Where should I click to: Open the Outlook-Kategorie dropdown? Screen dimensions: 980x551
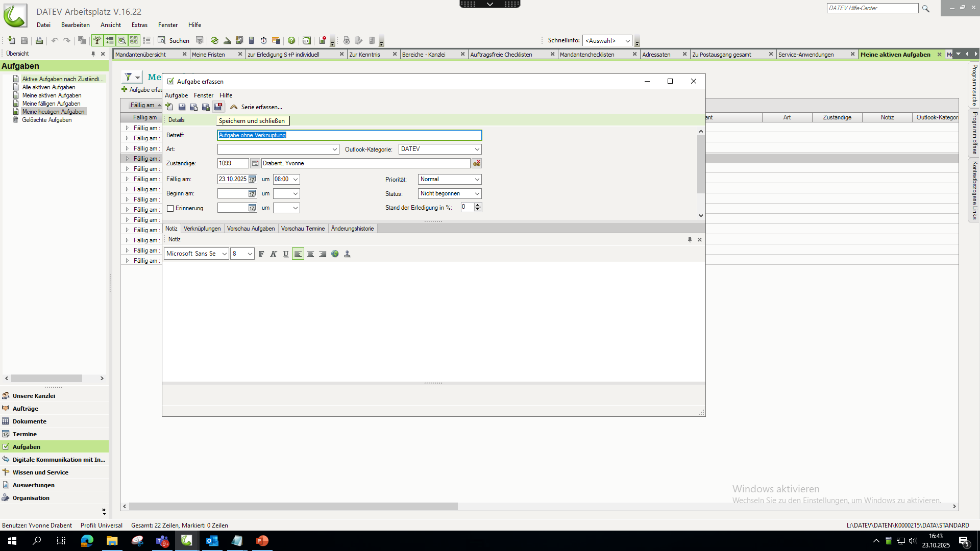click(x=477, y=149)
